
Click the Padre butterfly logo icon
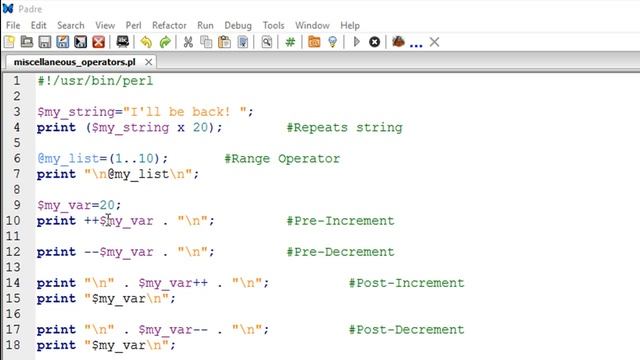[x=8, y=9]
